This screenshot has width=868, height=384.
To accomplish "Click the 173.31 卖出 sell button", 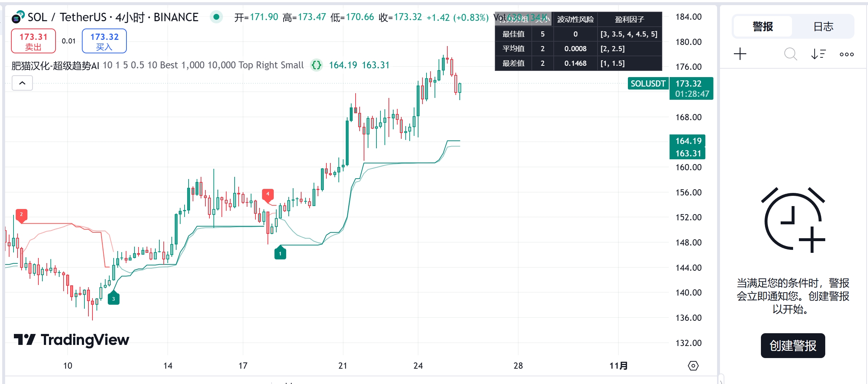I will coord(33,41).
